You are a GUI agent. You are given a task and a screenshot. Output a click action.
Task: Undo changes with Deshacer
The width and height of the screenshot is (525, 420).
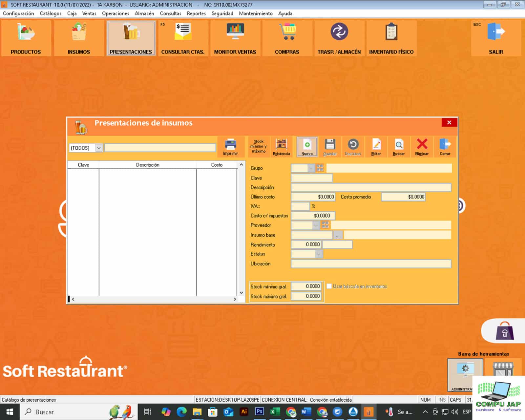tap(353, 147)
